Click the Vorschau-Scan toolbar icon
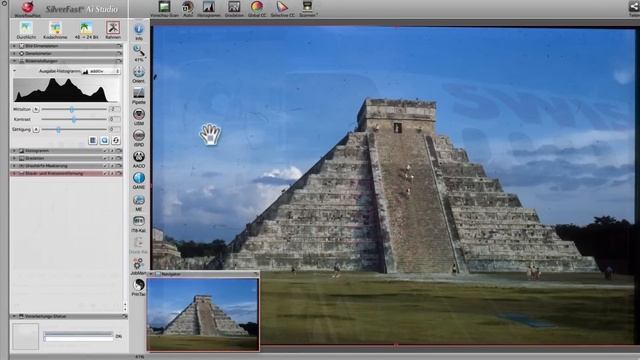640x360 pixels. click(164, 7)
